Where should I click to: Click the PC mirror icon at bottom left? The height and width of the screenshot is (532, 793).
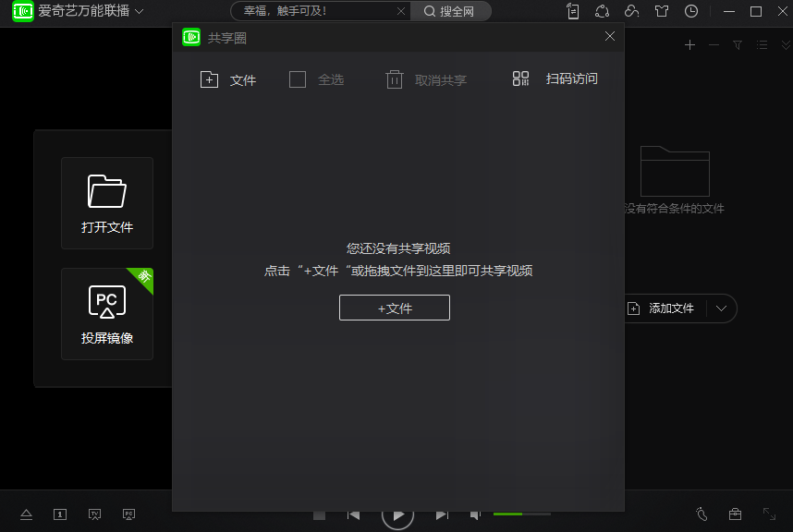point(129,514)
